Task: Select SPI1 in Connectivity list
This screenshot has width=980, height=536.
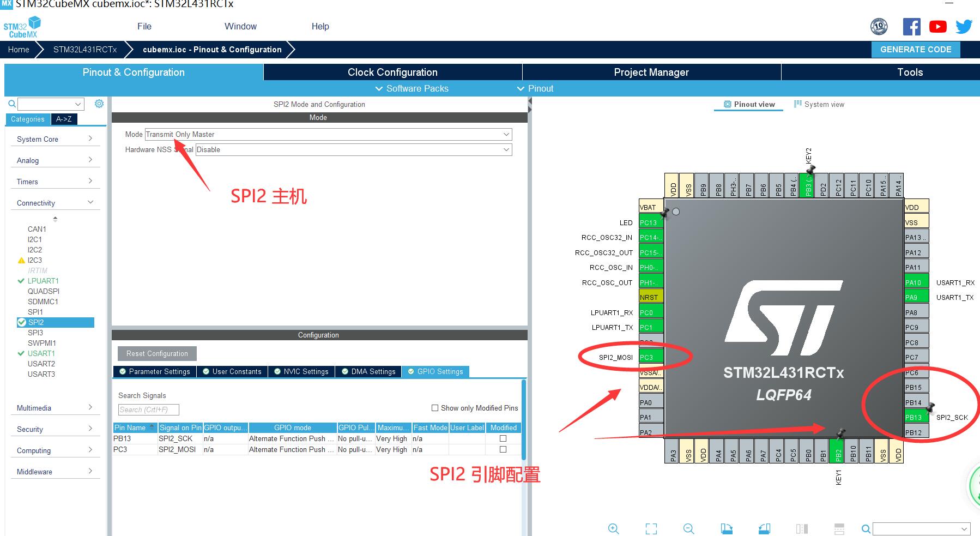Action: [x=35, y=312]
